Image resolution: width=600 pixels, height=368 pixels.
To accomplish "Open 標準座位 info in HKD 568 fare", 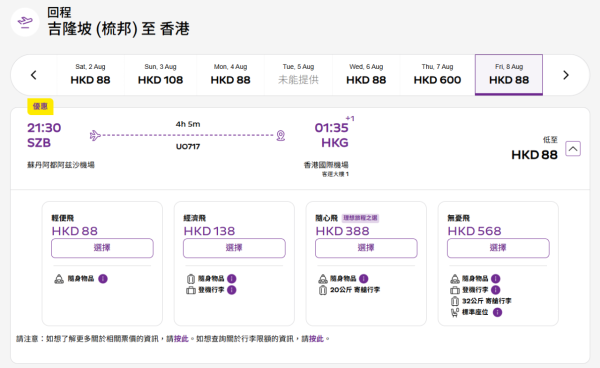I will (497, 313).
